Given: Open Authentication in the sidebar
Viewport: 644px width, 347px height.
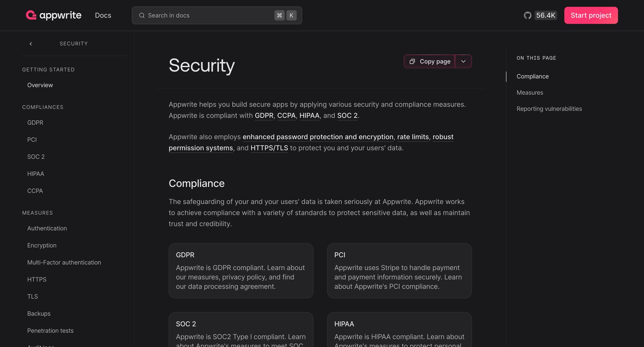Looking at the screenshot, I should point(47,228).
